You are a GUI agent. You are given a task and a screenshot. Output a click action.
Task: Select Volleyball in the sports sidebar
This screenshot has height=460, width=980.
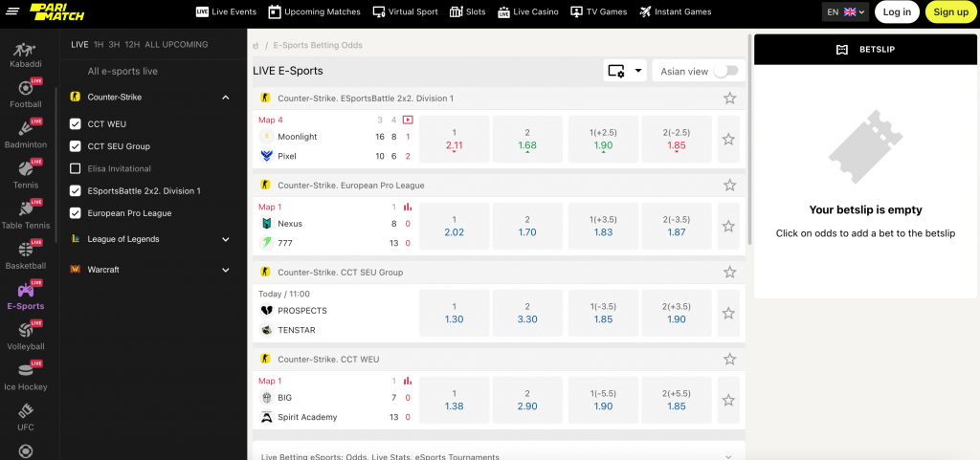click(x=26, y=337)
